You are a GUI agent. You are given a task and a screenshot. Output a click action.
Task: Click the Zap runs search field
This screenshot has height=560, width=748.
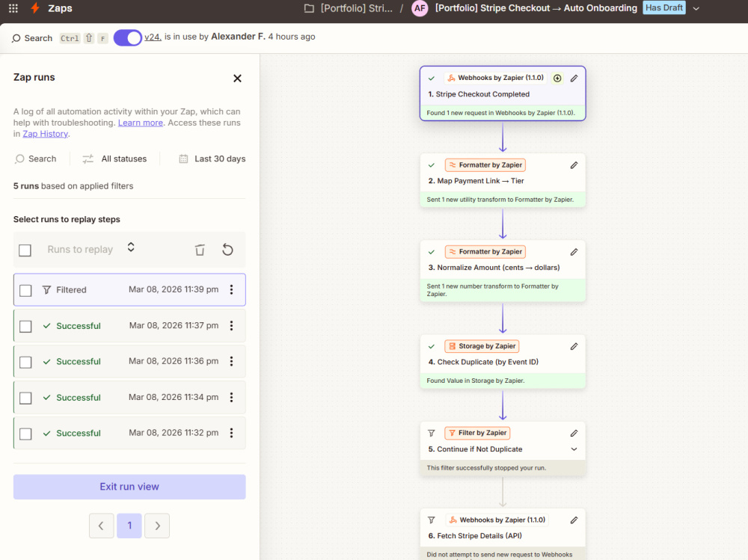[36, 159]
